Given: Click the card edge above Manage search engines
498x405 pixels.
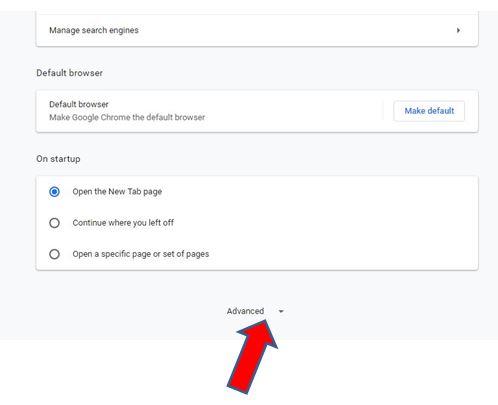Looking at the screenshot, I should pyautogui.click(x=257, y=14).
